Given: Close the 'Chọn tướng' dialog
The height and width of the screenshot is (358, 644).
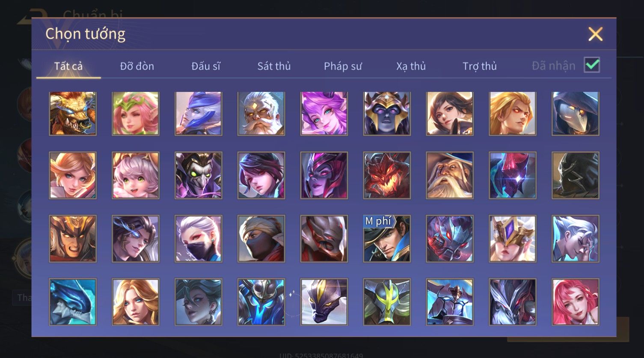Looking at the screenshot, I should [x=595, y=34].
